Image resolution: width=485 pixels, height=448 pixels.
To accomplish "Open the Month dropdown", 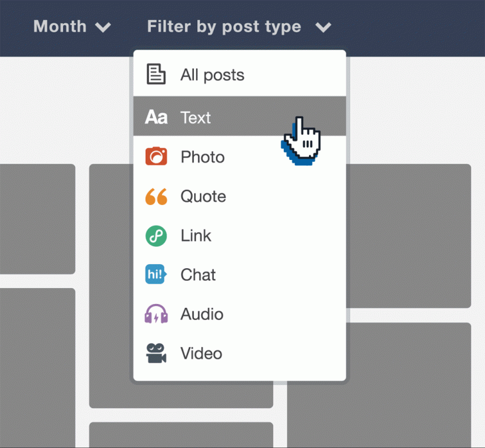I will coord(60,27).
